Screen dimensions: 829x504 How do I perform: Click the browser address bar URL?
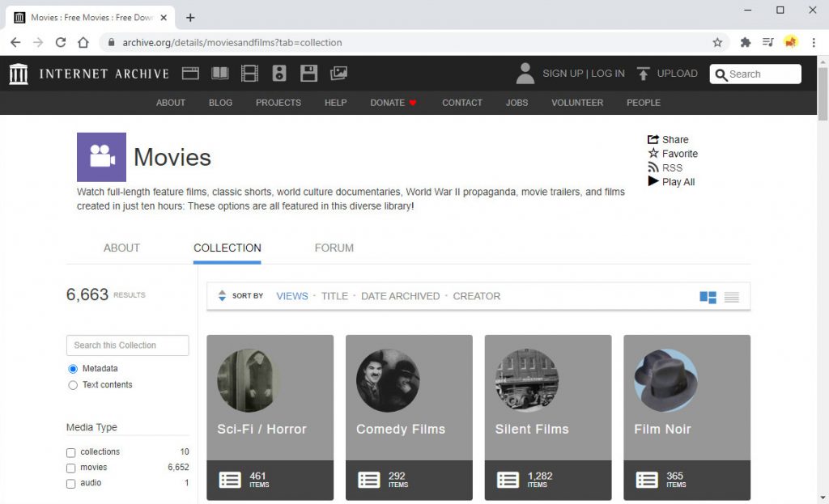coord(232,42)
